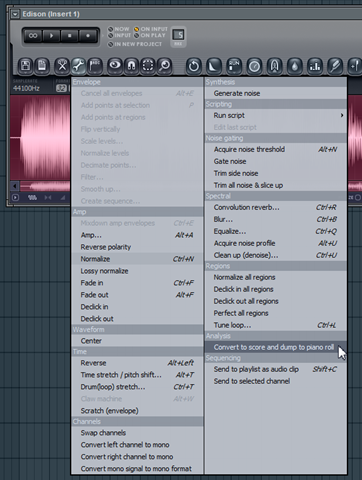Click the convolution reverb toolbar button
This screenshot has height=480, width=362.
275,66
